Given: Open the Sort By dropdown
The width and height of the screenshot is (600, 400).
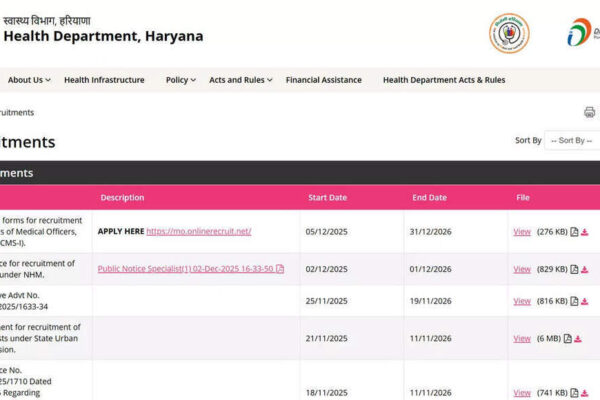Looking at the screenshot, I should [x=572, y=140].
